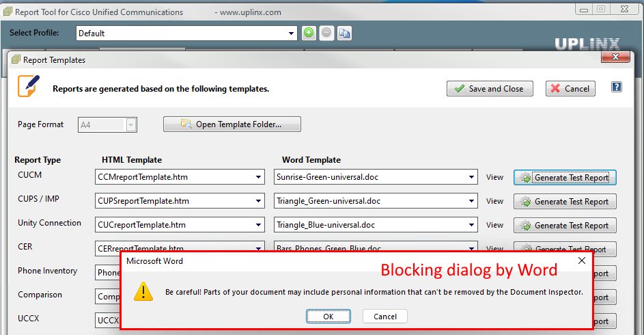The image size is (644, 335).
Task: View the CUCM Word template
Action: (494, 177)
